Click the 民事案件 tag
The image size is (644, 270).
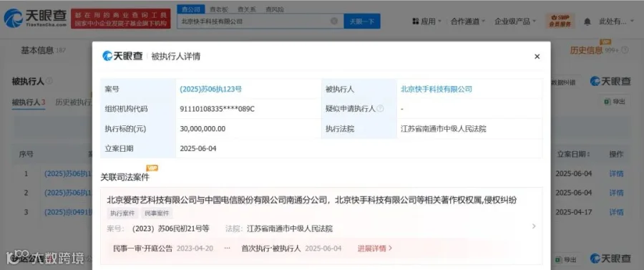157,213
